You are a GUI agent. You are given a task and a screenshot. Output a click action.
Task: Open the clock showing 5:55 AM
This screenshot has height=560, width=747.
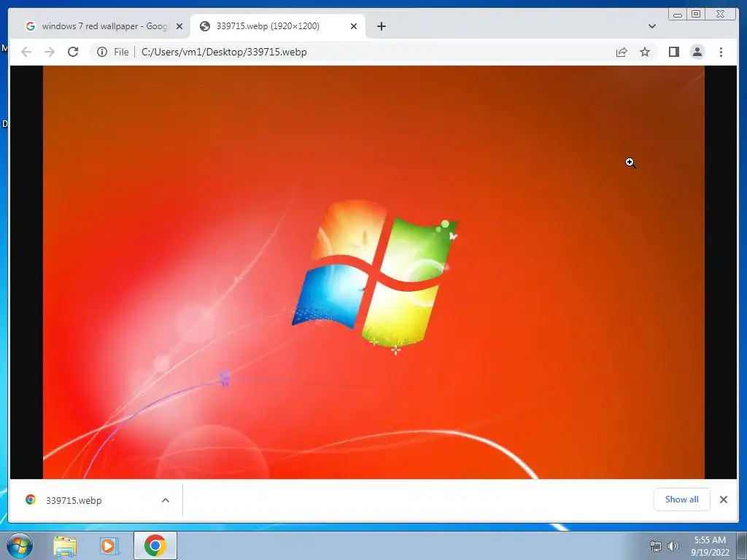pyautogui.click(x=710, y=546)
